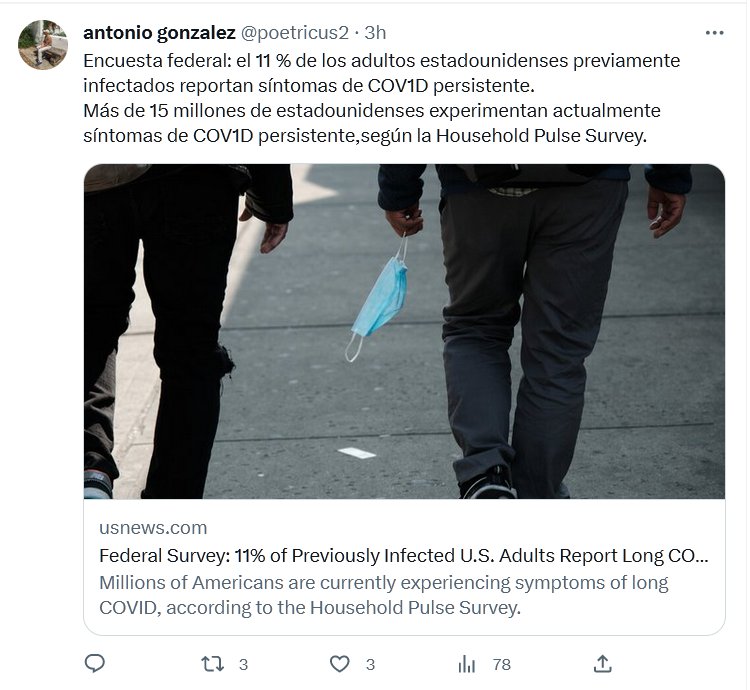Click the 78 views count
This screenshot has width=750, height=690.
[x=501, y=664]
